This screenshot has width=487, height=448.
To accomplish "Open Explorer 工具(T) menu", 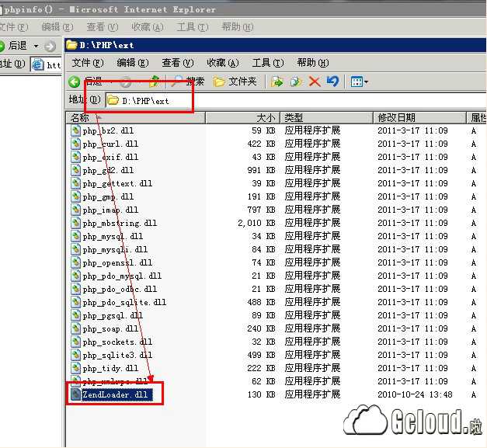I will coord(268,63).
